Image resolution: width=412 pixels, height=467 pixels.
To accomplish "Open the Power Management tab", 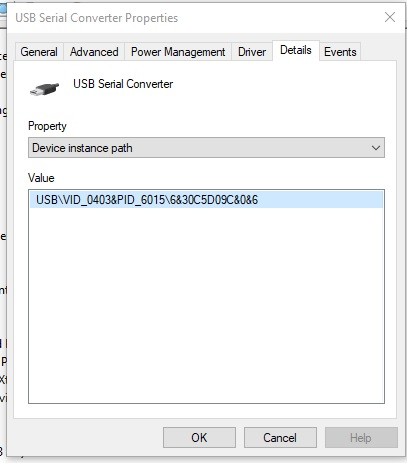I will coord(178,52).
